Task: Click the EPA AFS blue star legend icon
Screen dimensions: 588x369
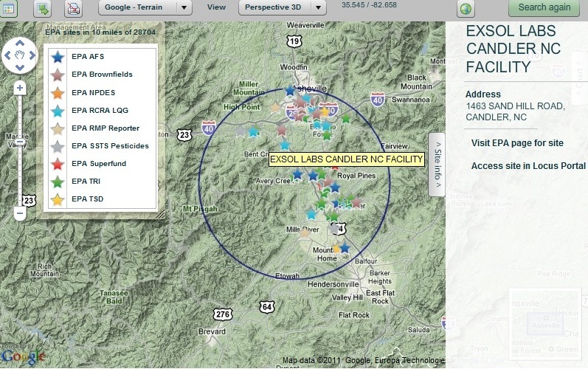Action: tap(58, 57)
